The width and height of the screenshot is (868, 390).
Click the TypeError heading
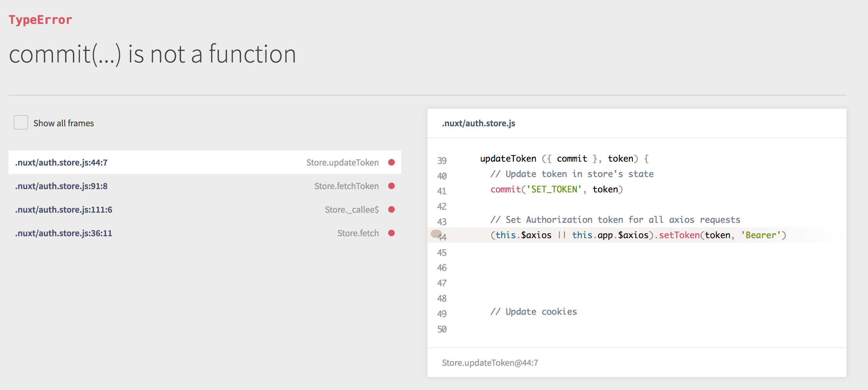41,20
